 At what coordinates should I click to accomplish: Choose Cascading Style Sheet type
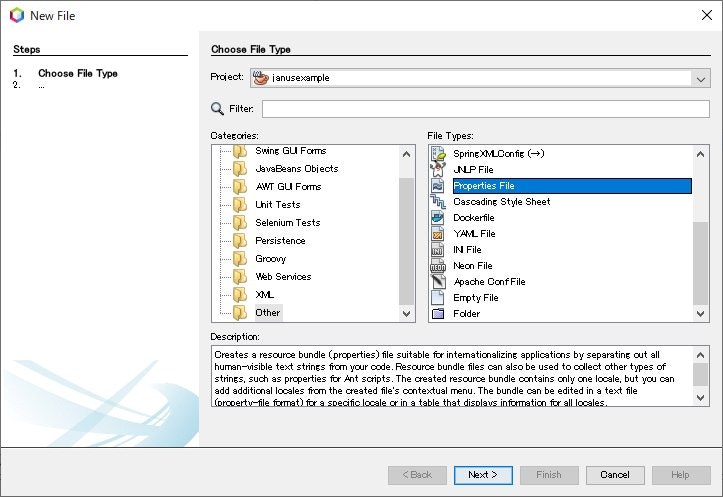tap(502, 201)
